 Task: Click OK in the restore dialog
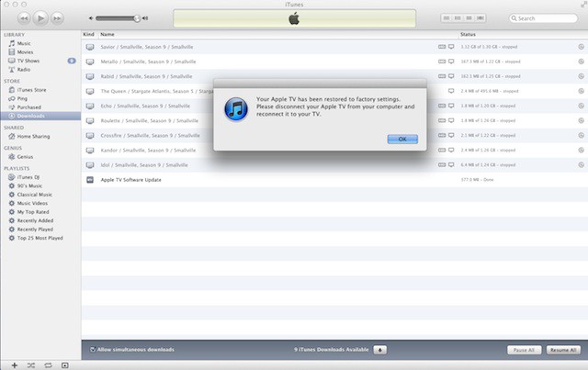point(402,138)
